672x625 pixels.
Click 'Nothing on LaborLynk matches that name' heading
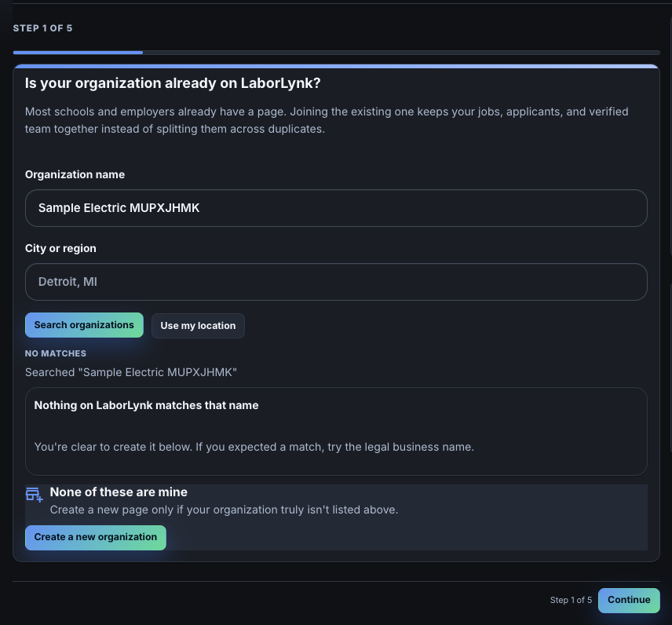146,405
